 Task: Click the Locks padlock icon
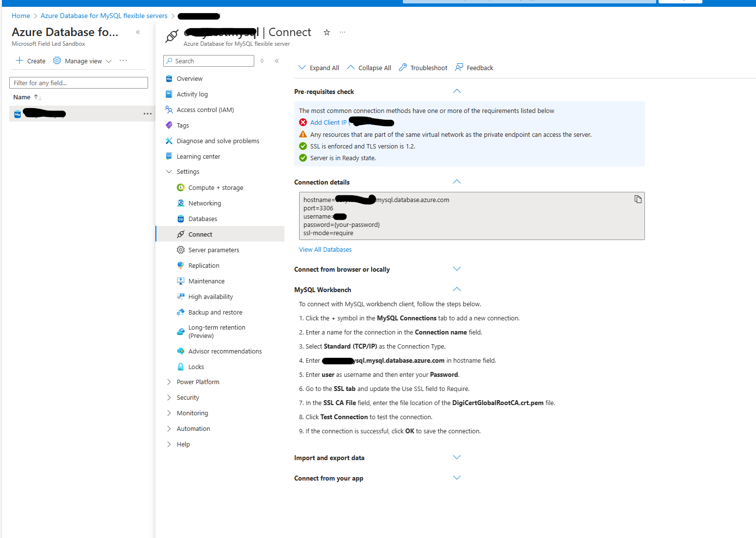(x=181, y=367)
